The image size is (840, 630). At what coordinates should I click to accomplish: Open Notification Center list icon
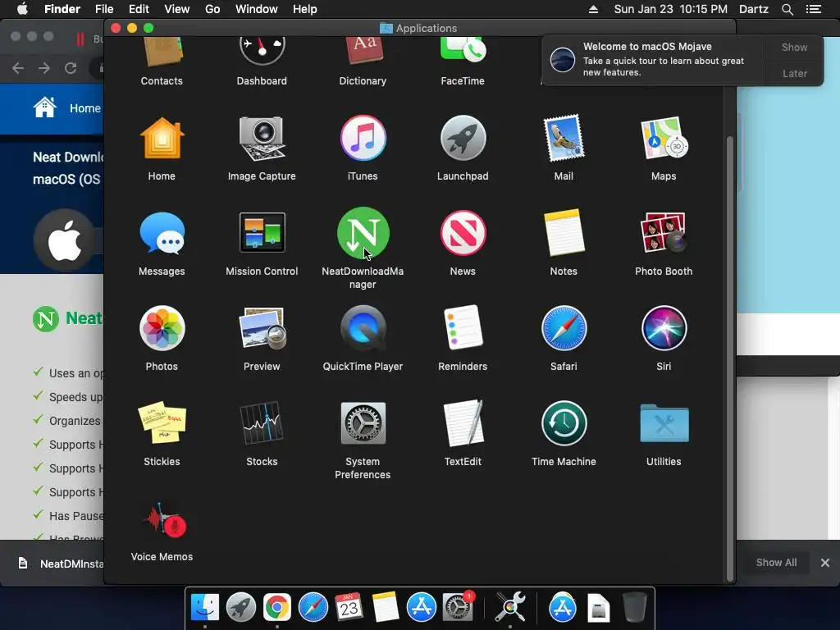(813, 9)
